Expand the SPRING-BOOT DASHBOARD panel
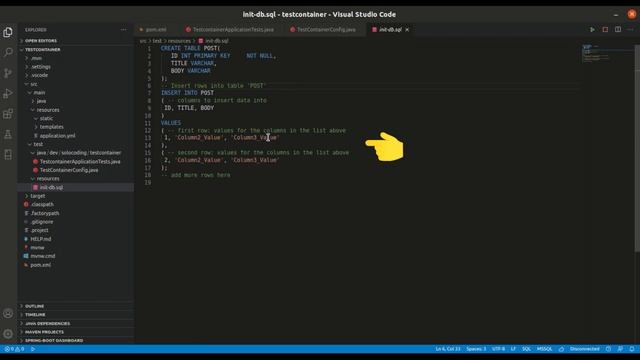 tap(76, 340)
